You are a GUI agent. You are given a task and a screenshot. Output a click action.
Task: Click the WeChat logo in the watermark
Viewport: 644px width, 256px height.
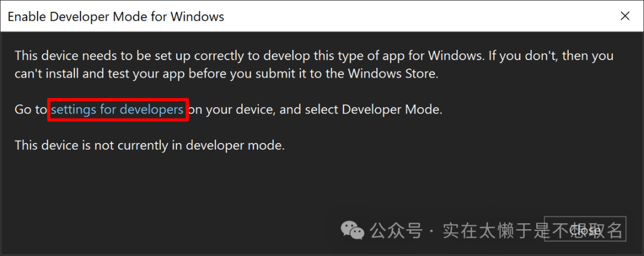tap(352, 229)
